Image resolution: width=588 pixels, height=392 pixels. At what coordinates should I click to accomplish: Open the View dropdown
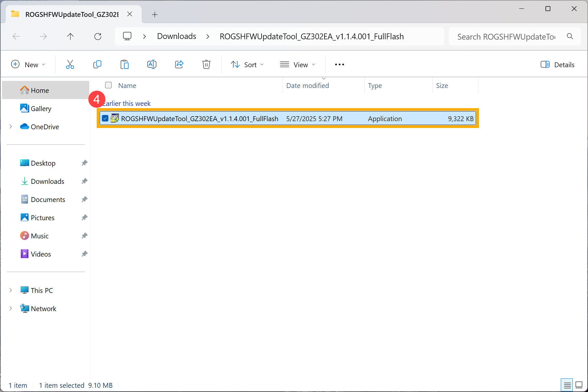pyautogui.click(x=298, y=64)
